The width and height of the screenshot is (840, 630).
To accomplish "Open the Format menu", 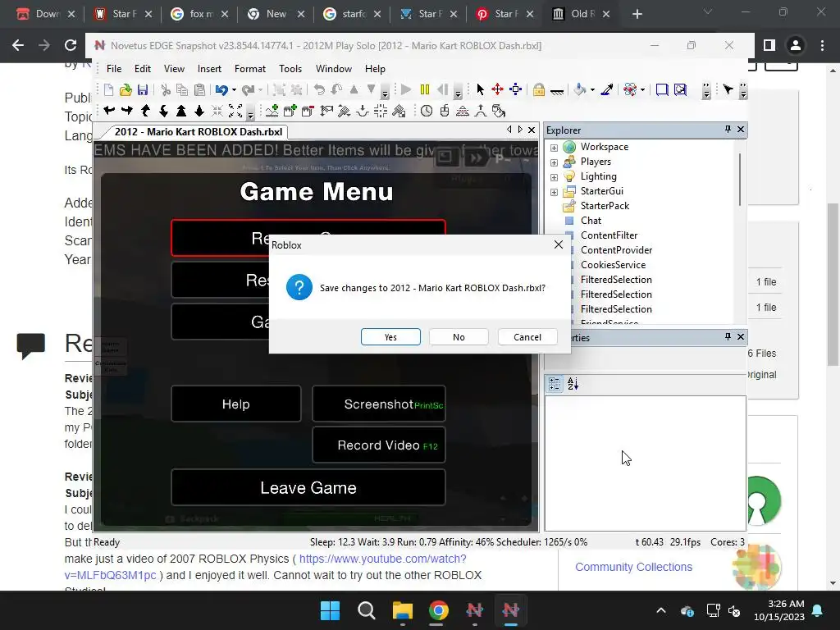I will pos(250,69).
